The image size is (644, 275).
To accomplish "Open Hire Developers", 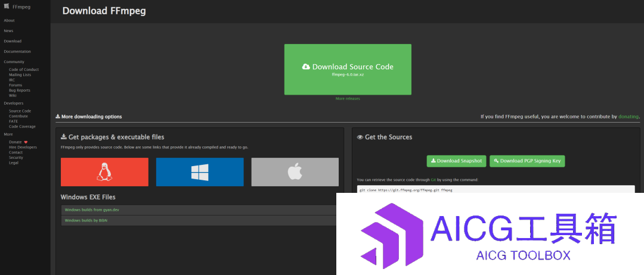I will pyautogui.click(x=23, y=147).
